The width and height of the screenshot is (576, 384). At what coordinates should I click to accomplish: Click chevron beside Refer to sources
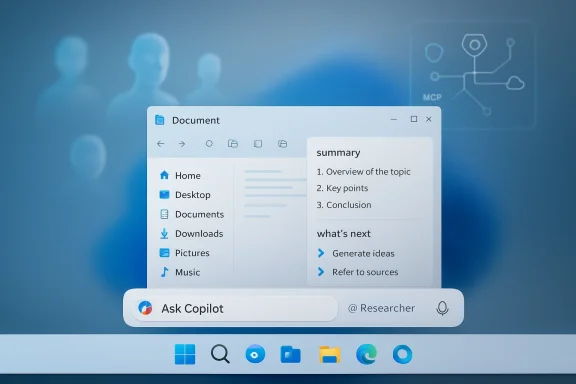(x=321, y=272)
